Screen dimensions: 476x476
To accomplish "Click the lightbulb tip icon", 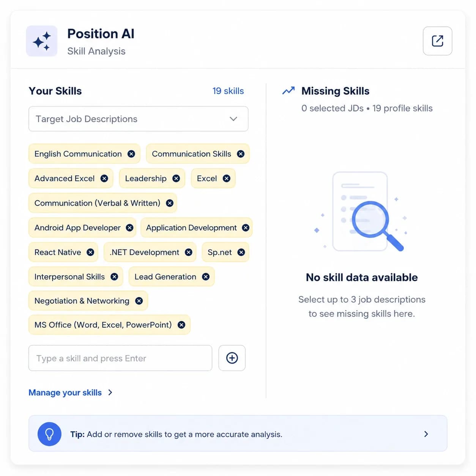I will point(49,434).
